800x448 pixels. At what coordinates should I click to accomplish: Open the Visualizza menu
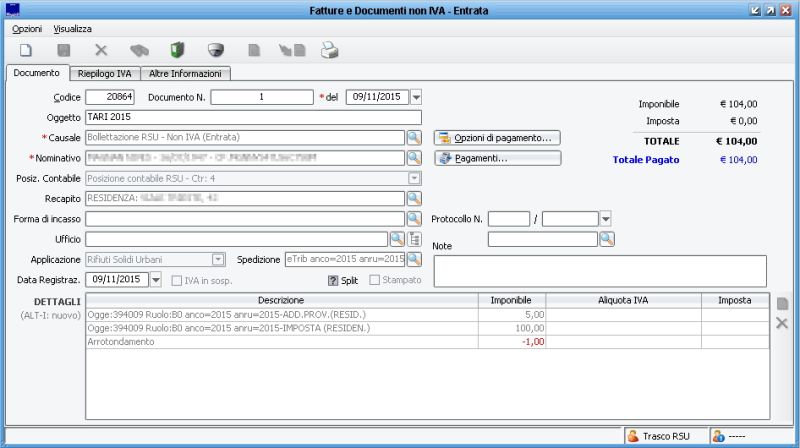pyautogui.click(x=73, y=29)
